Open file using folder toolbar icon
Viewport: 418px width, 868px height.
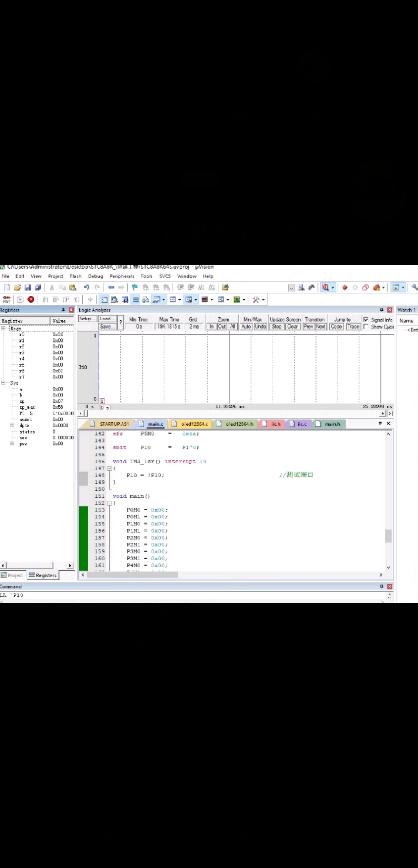[17, 288]
